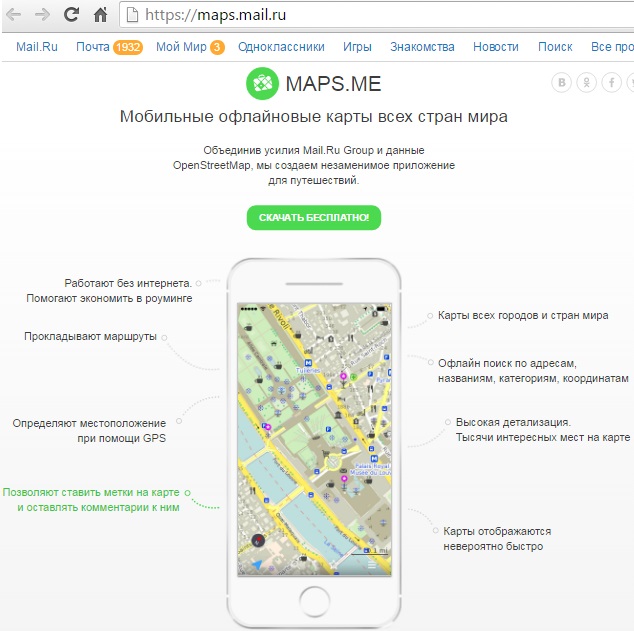This screenshot has height=631, width=634.
Task: Share via Odnoklassniki icon
Action: point(586,82)
